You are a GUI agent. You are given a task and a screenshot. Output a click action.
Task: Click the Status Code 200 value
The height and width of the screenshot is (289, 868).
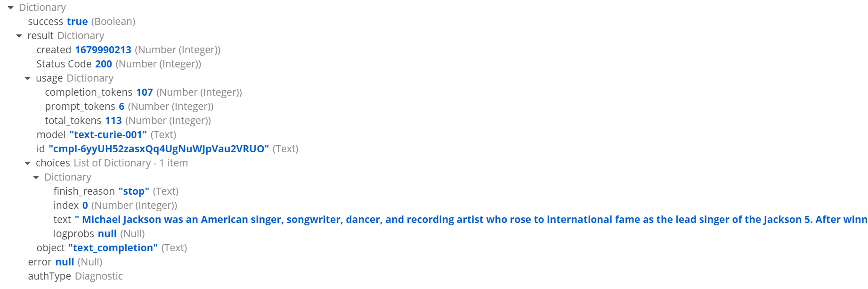tap(104, 64)
